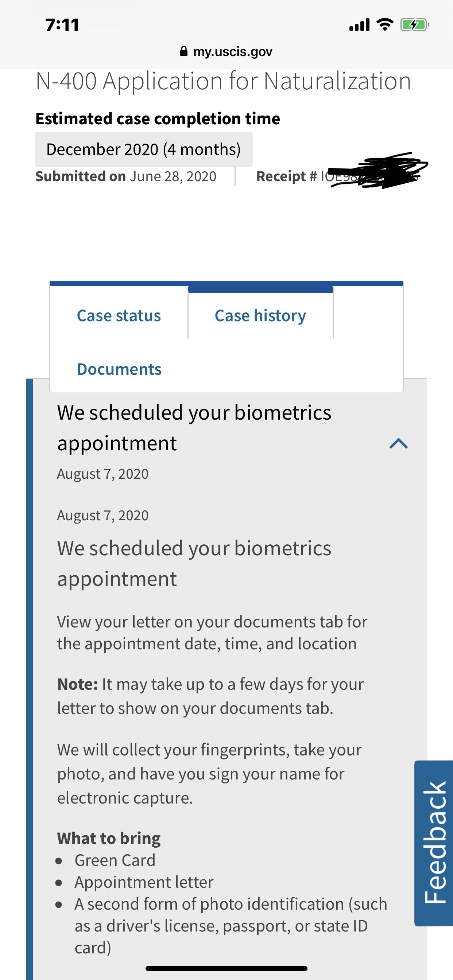453x980 pixels.
Task: Collapse the biometrics appointment chevron
Action: (399, 444)
